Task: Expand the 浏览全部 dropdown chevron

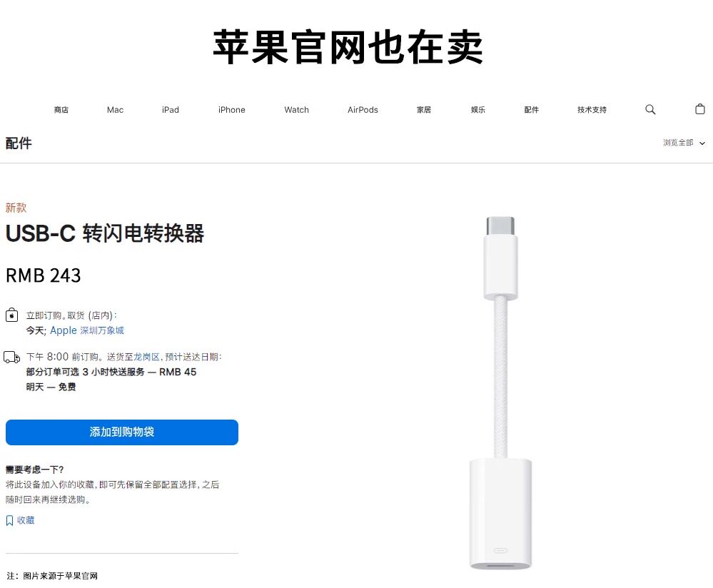Action: [702, 143]
